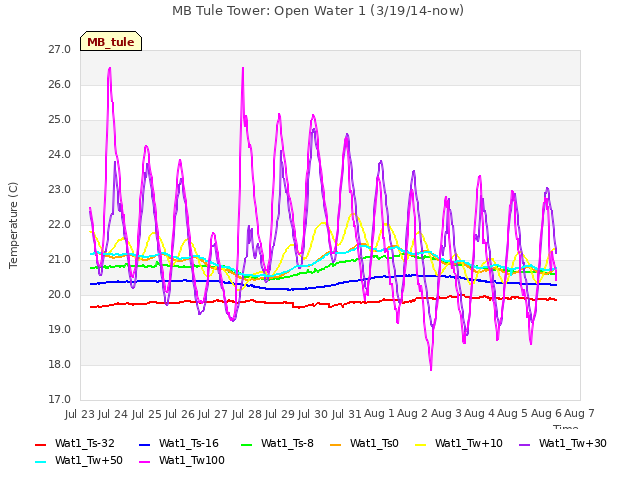The height and width of the screenshot is (480, 640).
Task: Click the Temperature (C) axis label
Action: 13,225
